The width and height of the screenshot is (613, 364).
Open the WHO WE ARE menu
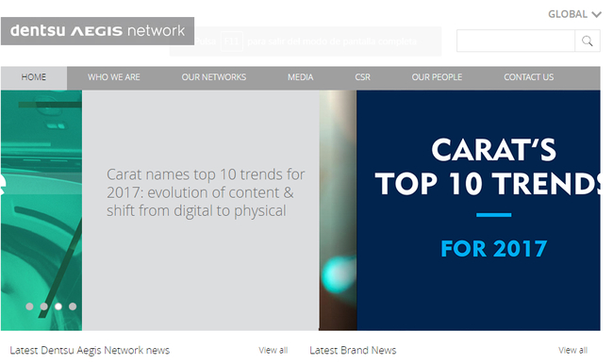(114, 77)
